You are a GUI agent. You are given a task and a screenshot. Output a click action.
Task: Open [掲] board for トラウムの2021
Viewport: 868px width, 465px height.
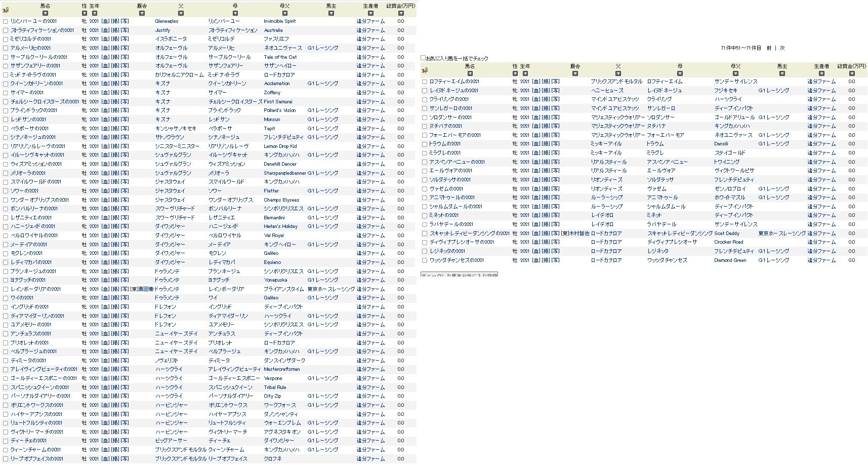pos(546,144)
